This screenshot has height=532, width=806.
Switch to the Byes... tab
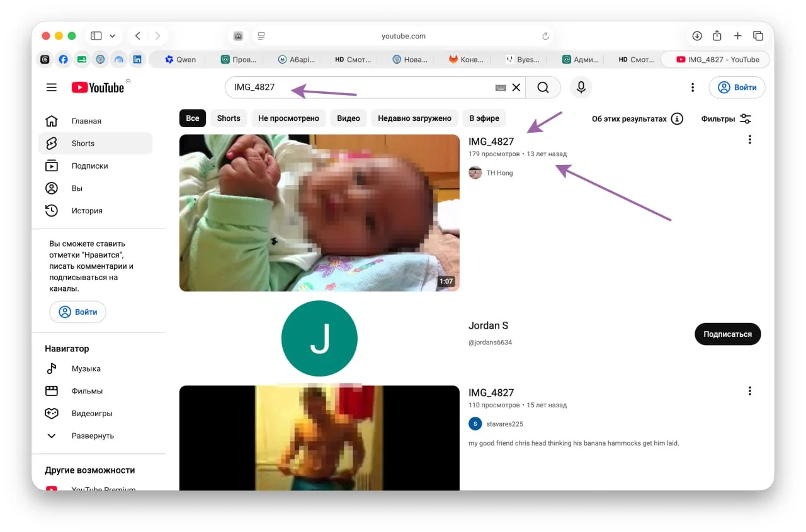pos(523,60)
